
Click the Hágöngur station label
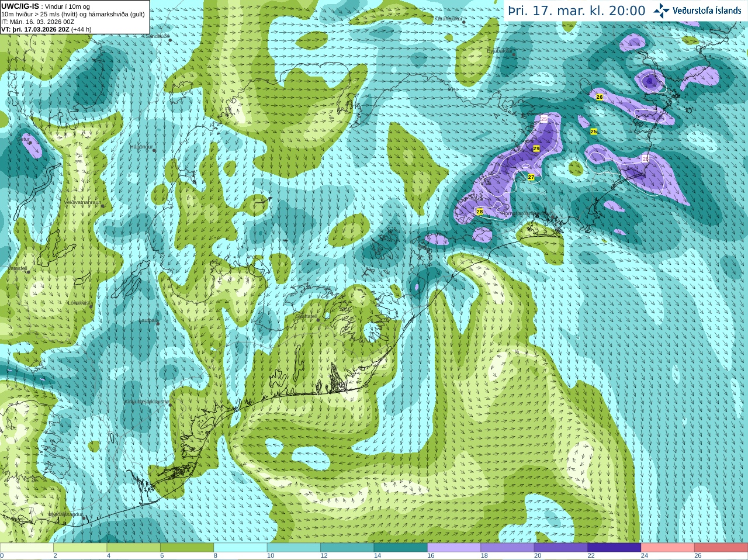pos(141,147)
